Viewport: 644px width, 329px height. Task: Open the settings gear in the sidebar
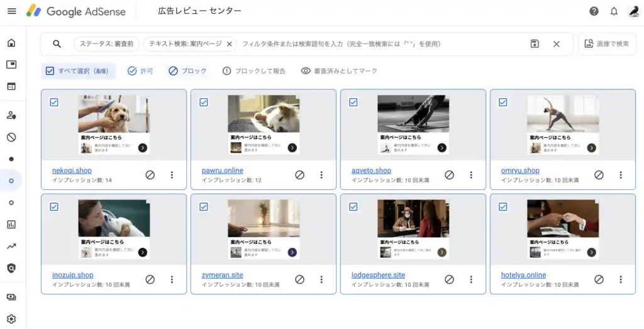(x=11, y=319)
